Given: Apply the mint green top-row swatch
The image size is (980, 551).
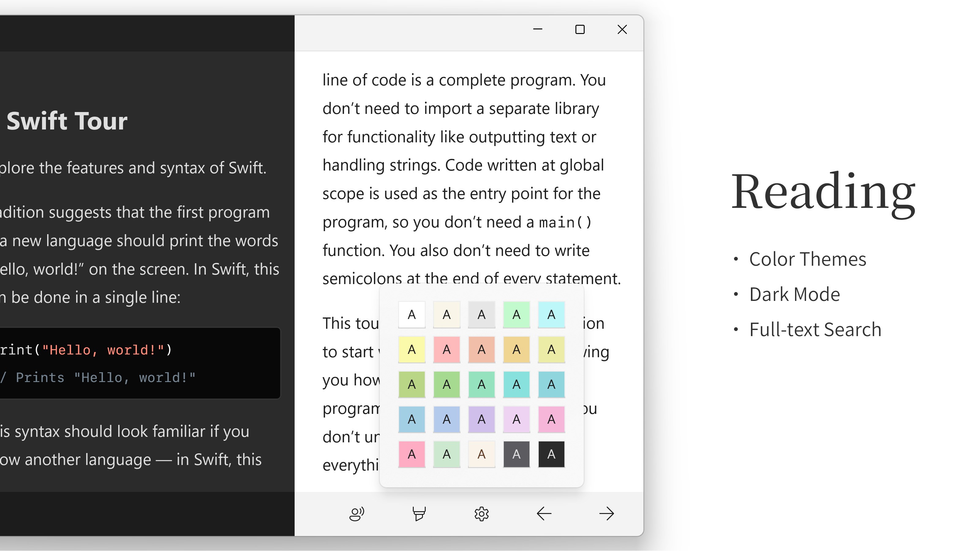Looking at the screenshot, I should pyautogui.click(x=516, y=314).
